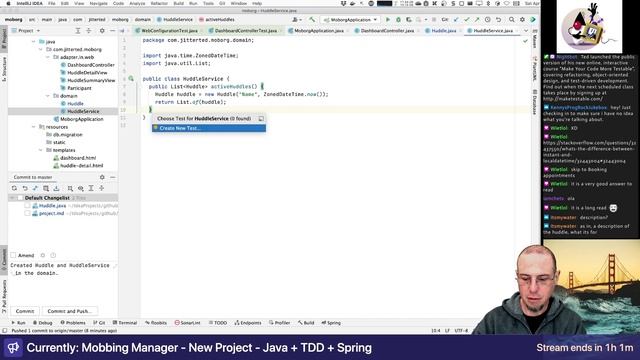Open the Spring tool window
Image resolution: width=640 pixels, height=360 pixels.
331,323
